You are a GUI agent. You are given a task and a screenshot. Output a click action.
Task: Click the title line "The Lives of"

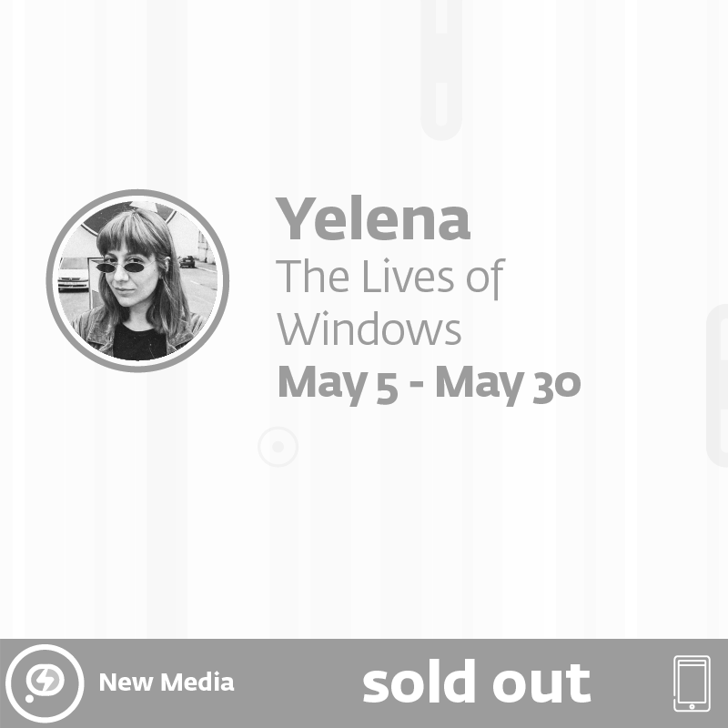(389, 278)
